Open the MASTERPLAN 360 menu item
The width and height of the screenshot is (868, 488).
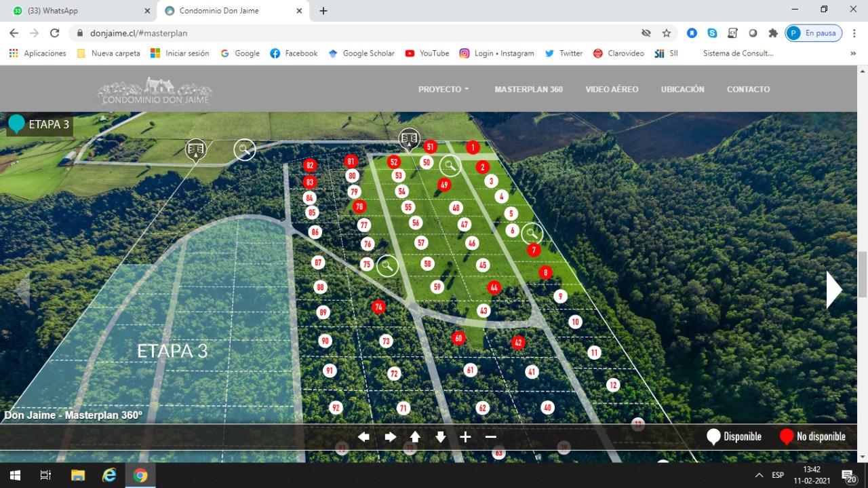[x=528, y=90]
